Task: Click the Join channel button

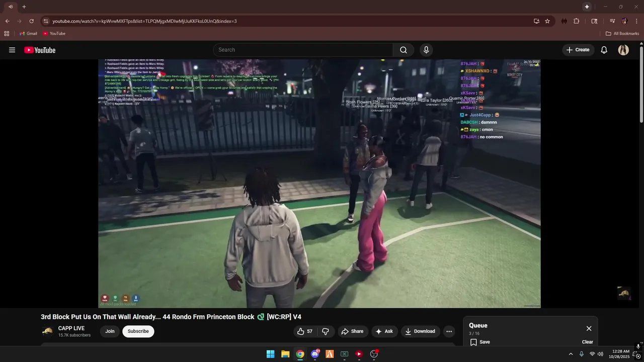Action: [110, 331]
